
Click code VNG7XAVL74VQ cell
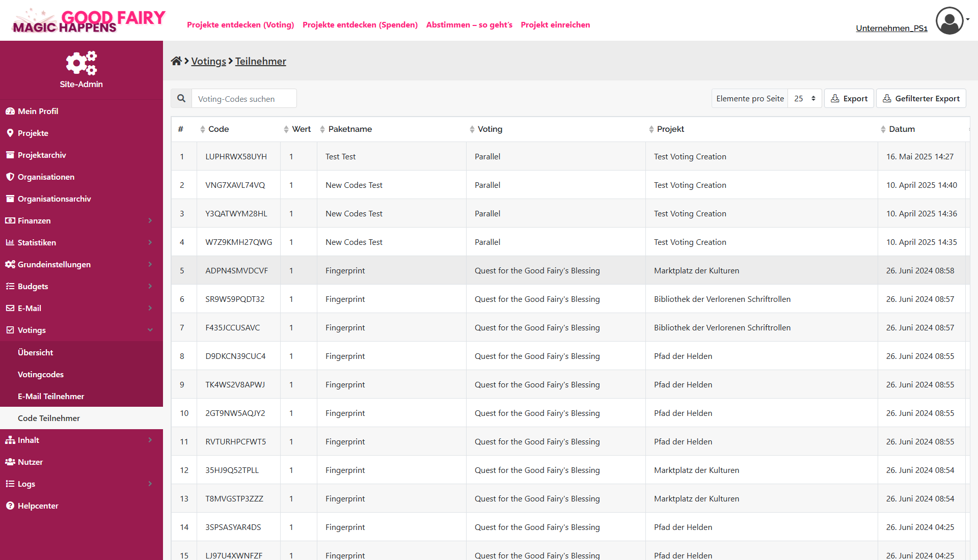238,185
